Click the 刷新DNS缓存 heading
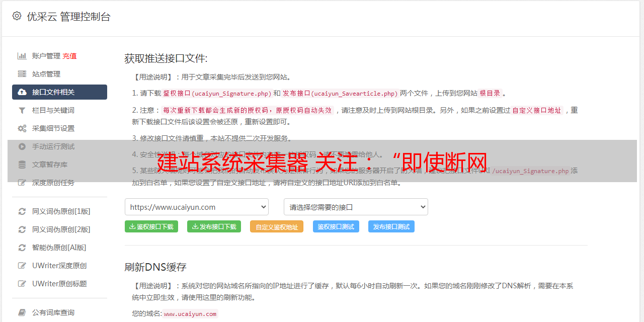The height and width of the screenshot is (322, 644). [x=155, y=267]
